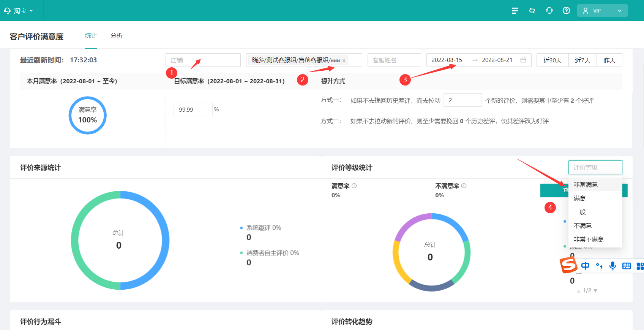Choose 非常不满意 from rating list
This screenshot has width=644, height=330.
[595, 239]
